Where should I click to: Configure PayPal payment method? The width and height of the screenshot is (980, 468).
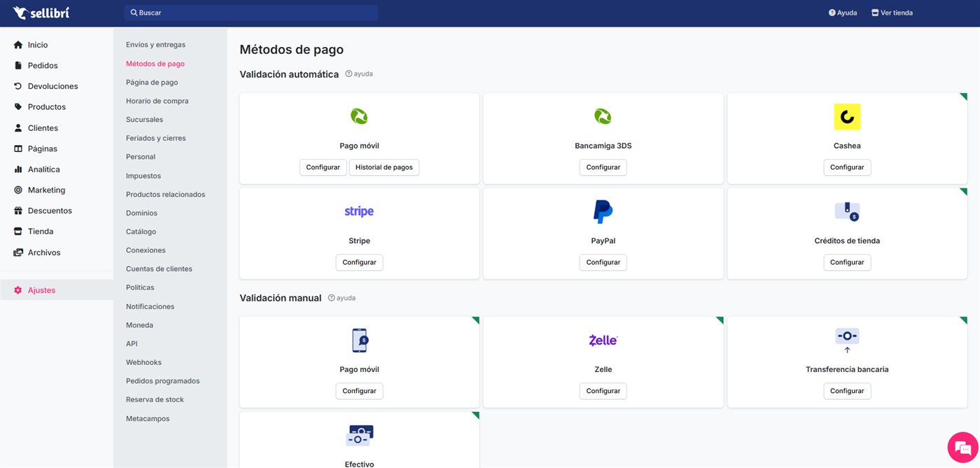tap(603, 262)
